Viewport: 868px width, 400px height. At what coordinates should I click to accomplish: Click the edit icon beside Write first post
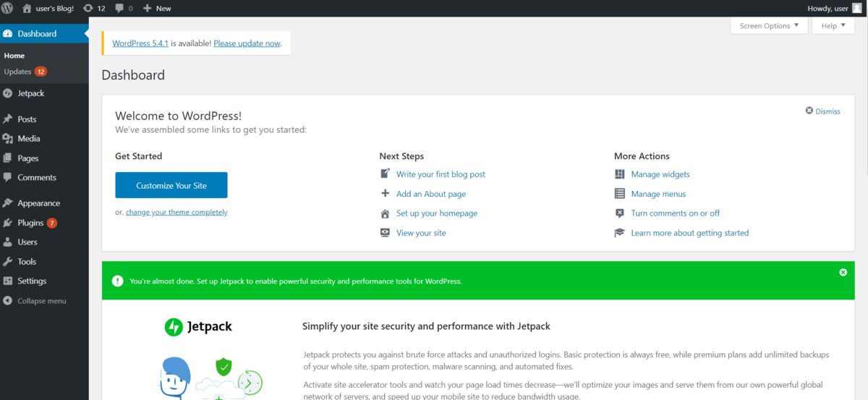coord(385,174)
